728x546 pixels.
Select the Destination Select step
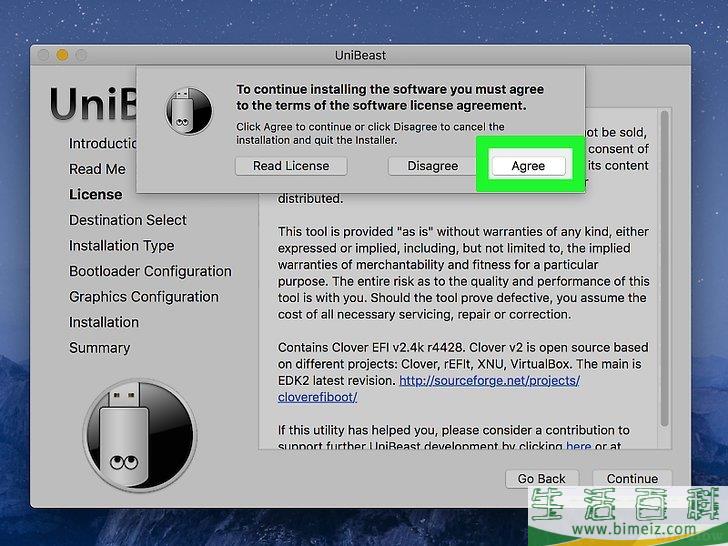coord(128,220)
